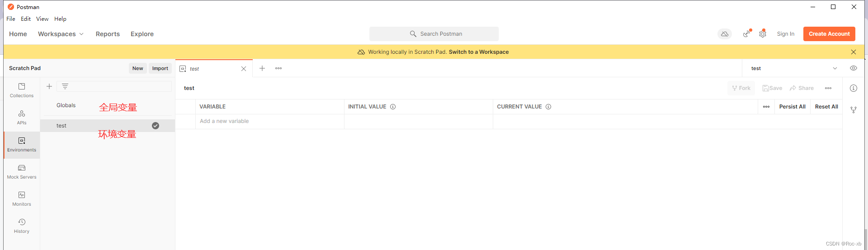Open the Reports page

tap(108, 34)
